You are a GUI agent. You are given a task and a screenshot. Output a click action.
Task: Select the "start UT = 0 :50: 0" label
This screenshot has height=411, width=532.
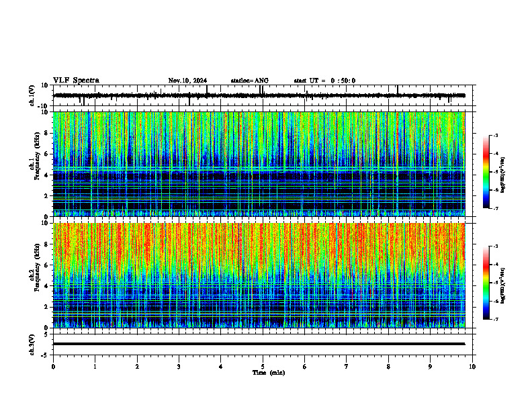coord(324,81)
